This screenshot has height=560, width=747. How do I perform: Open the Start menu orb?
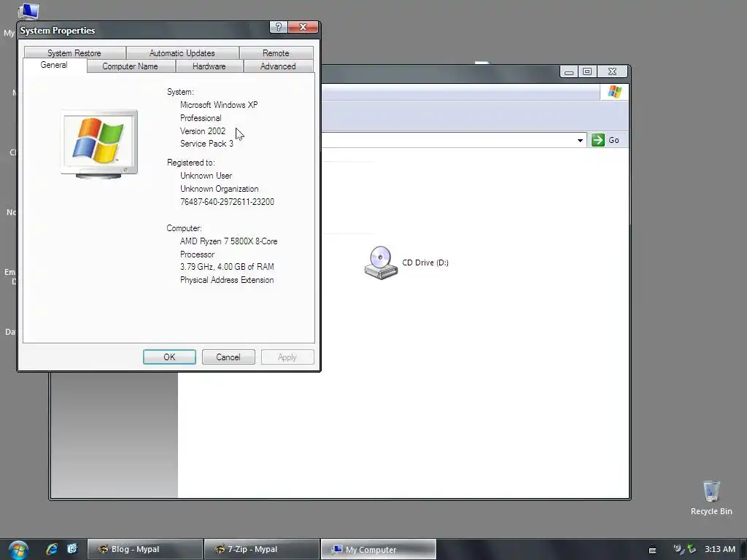(18, 550)
